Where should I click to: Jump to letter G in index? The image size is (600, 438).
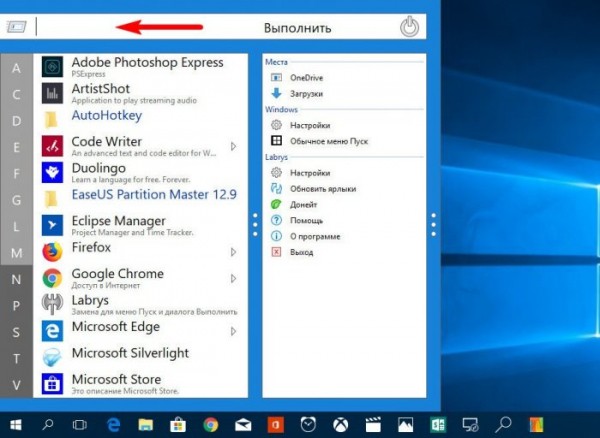[16, 200]
